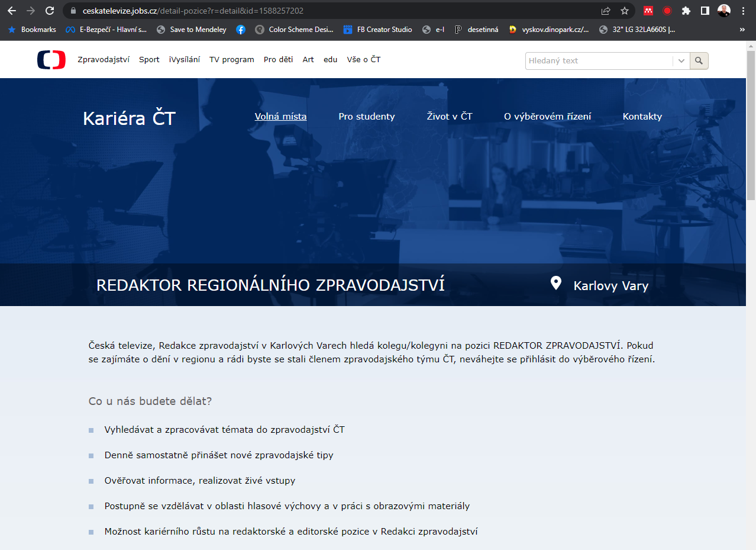This screenshot has width=756, height=550.
Task: Open the Extensions puzzle piece menu
Action: point(686,11)
